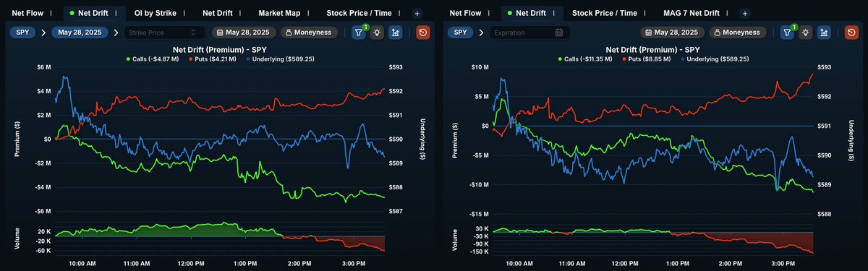Click SPY ticker pill in left panel

(x=22, y=33)
